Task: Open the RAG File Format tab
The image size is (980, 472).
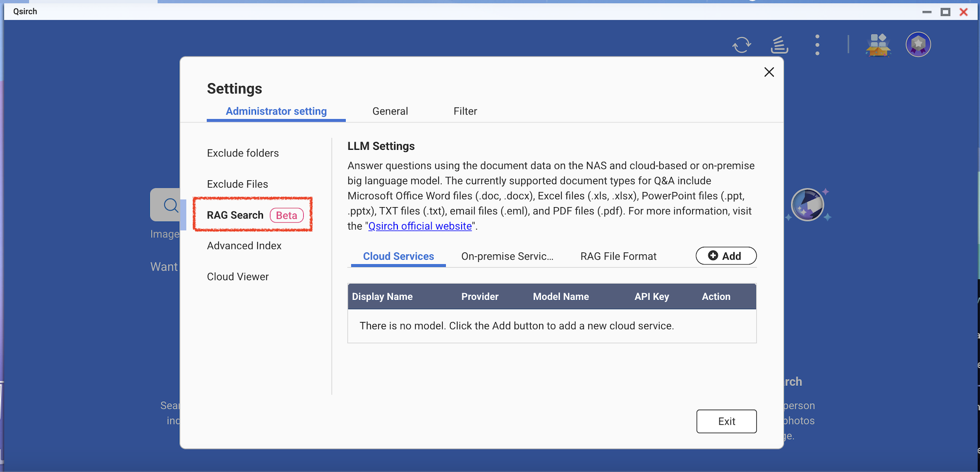Action: 618,256
